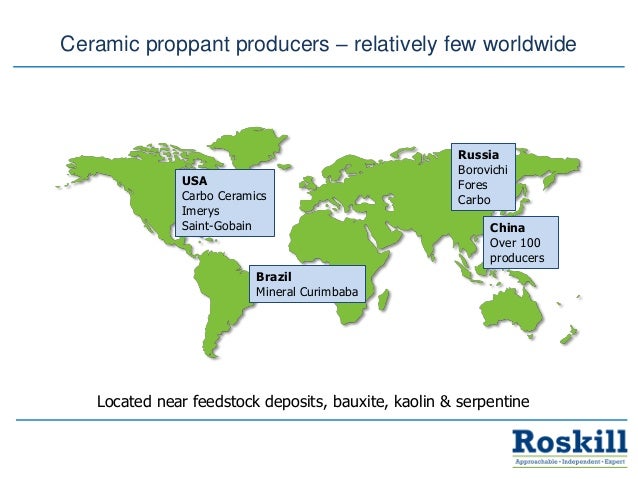This screenshot has width=638, height=479.
Task: Click Madagascar on the world map
Action: (383, 301)
